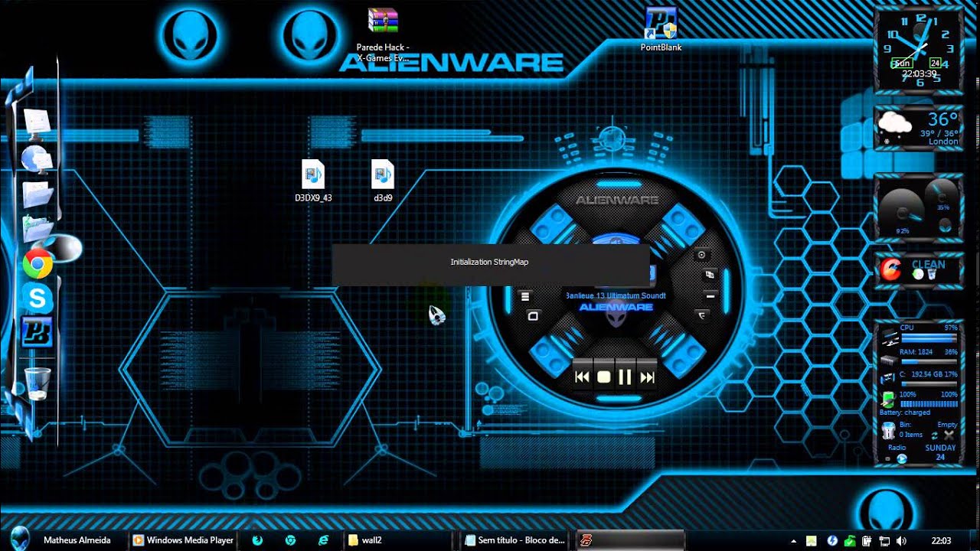Image resolution: width=980 pixels, height=551 pixels.
Task: Click the battery power tray icon
Action: (867, 541)
